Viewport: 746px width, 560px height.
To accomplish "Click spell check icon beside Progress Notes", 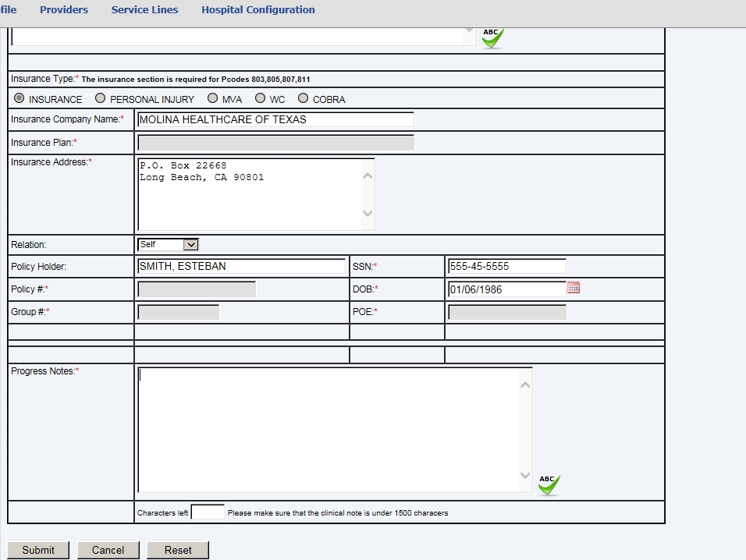I will [549, 484].
